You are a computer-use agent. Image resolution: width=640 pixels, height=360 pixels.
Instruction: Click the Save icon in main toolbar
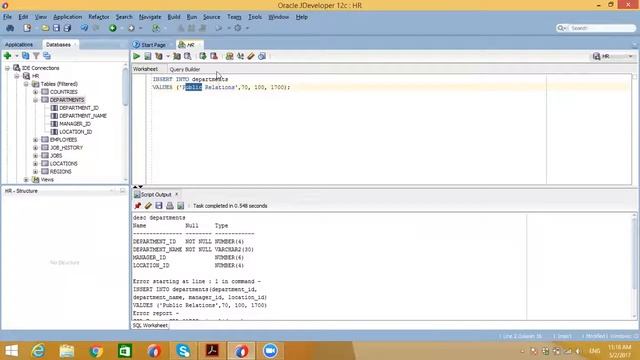(56, 28)
